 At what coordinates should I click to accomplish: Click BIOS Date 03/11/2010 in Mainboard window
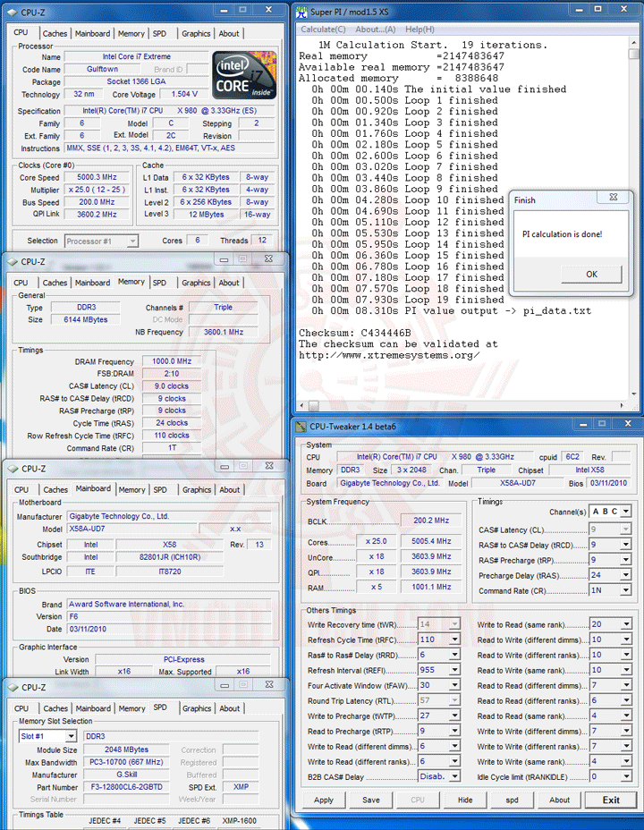coord(169,629)
